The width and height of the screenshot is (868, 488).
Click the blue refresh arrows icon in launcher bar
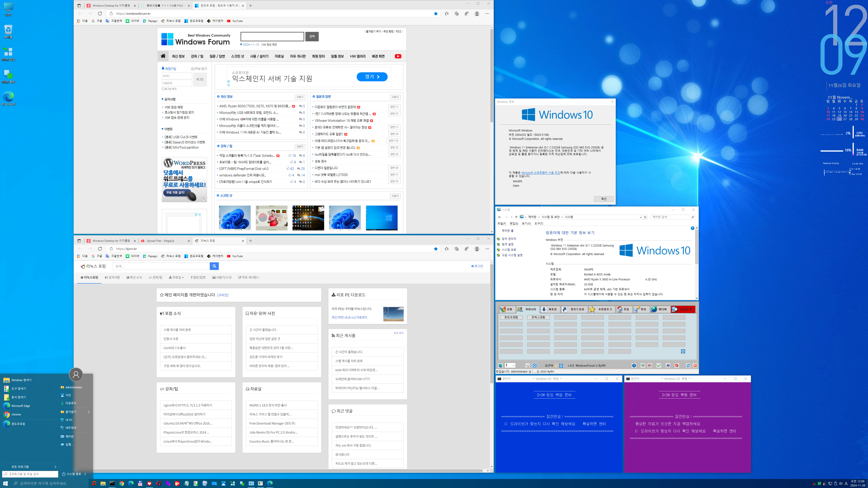tap(688, 365)
